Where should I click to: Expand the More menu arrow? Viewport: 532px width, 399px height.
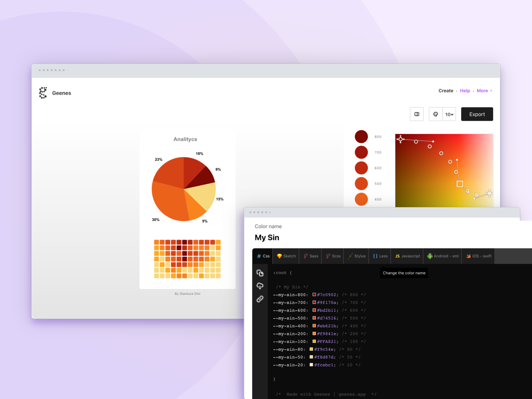coord(491,91)
